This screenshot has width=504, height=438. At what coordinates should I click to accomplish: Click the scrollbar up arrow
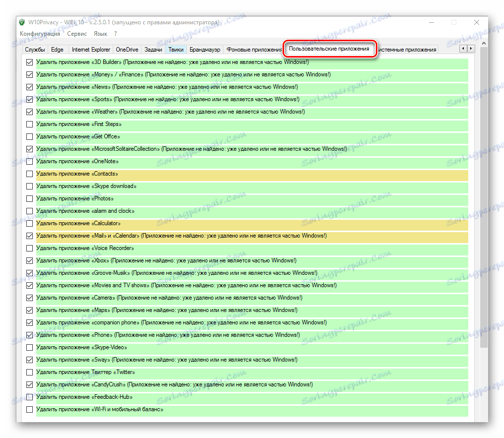484,43
